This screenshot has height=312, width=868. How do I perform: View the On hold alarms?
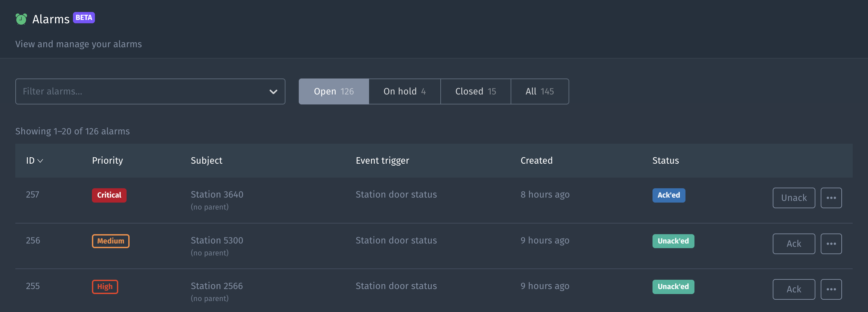pyautogui.click(x=404, y=91)
